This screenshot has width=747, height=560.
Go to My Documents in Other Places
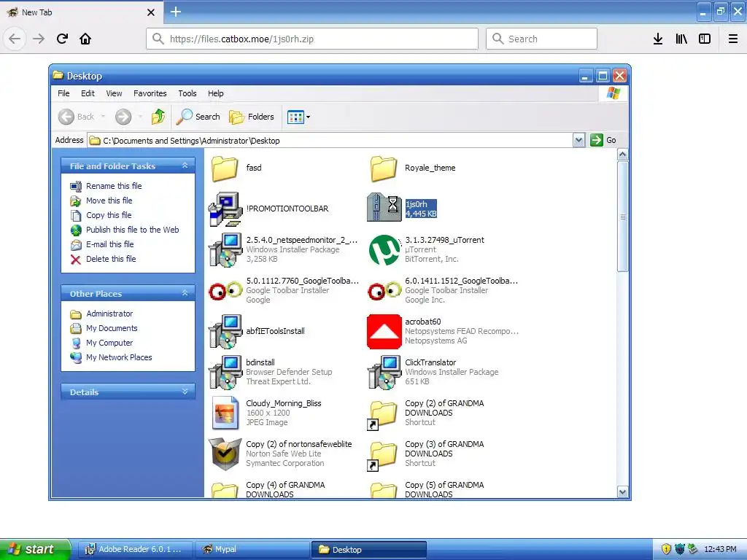112,329
